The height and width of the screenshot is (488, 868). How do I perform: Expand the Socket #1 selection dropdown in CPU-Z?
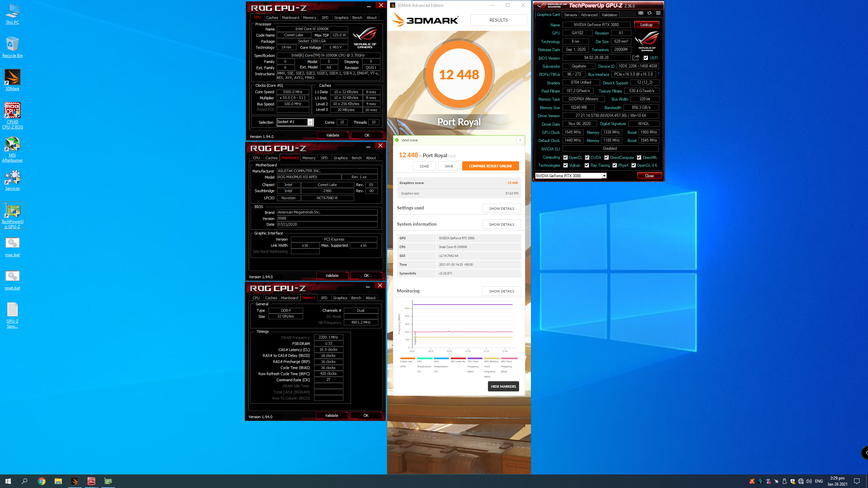click(310, 122)
